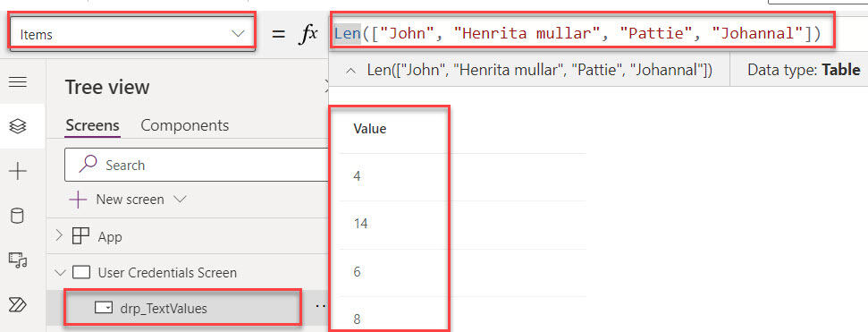Click the App grid icon
The height and width of the screenshot is (332, 868).
point(80,236)
